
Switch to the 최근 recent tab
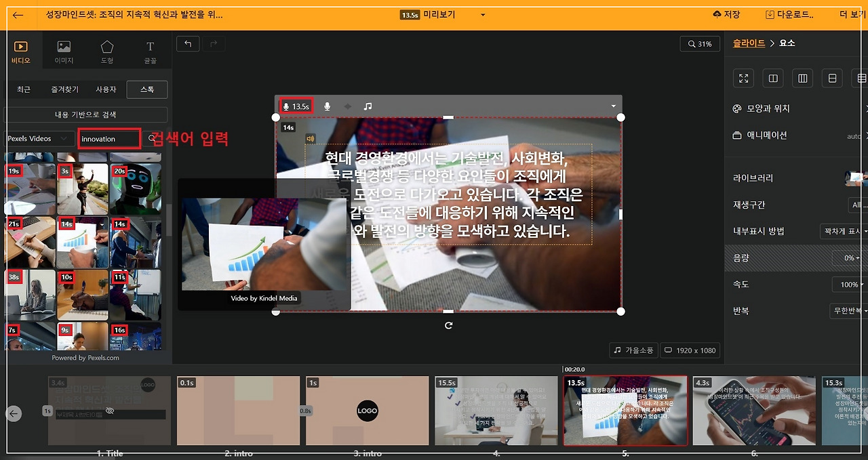pyautogui.click(x=24, y=89)
